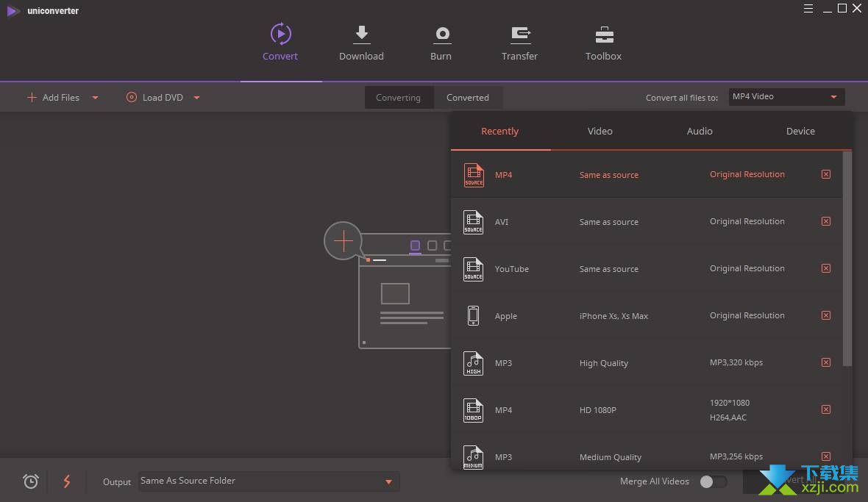Viewport: 868px width, 502px height.
Task: Remove the YouTube preset from recents
Action: click(x=826, y=268)
